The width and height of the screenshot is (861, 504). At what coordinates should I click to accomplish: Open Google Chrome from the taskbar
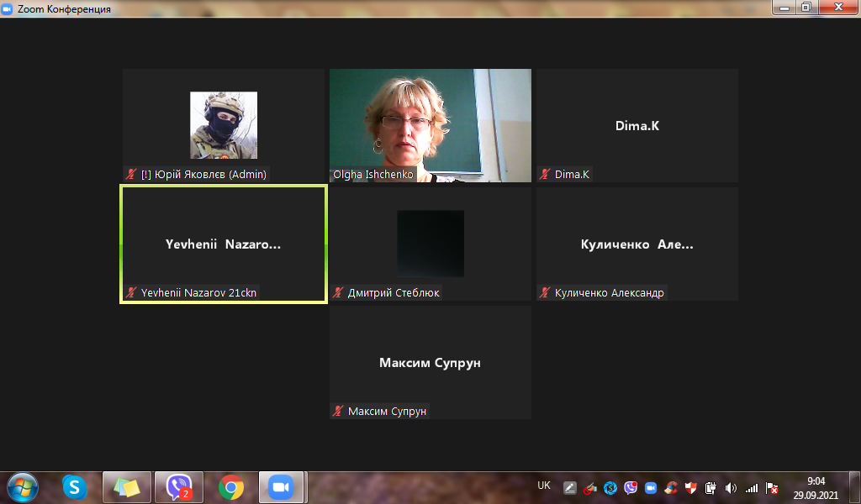(231, 487)
